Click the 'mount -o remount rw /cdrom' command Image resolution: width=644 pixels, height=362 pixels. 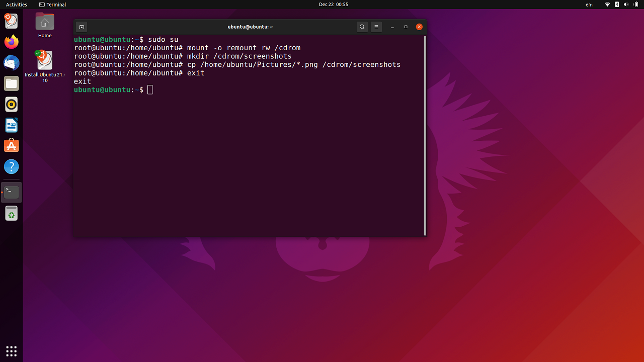pos(244,48)
